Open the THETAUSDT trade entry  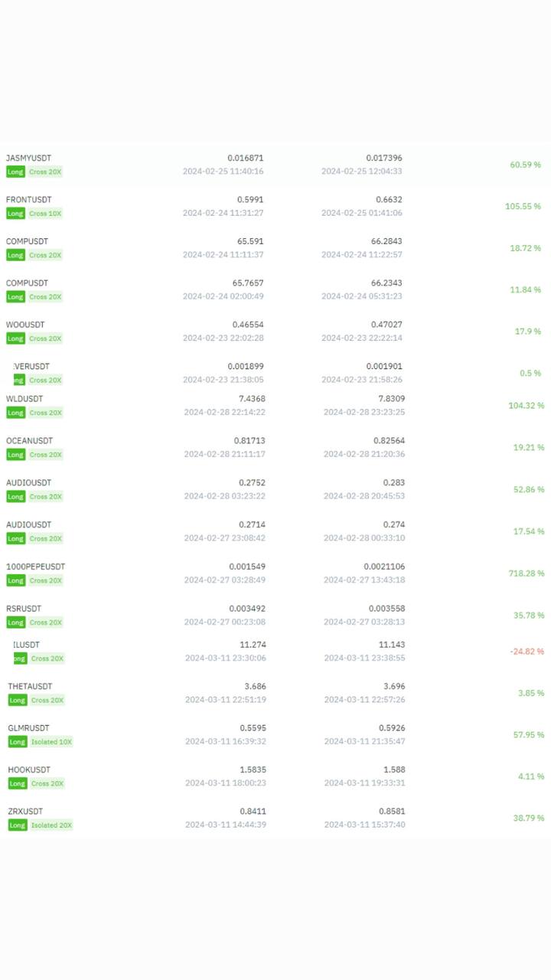pos(275,693)
